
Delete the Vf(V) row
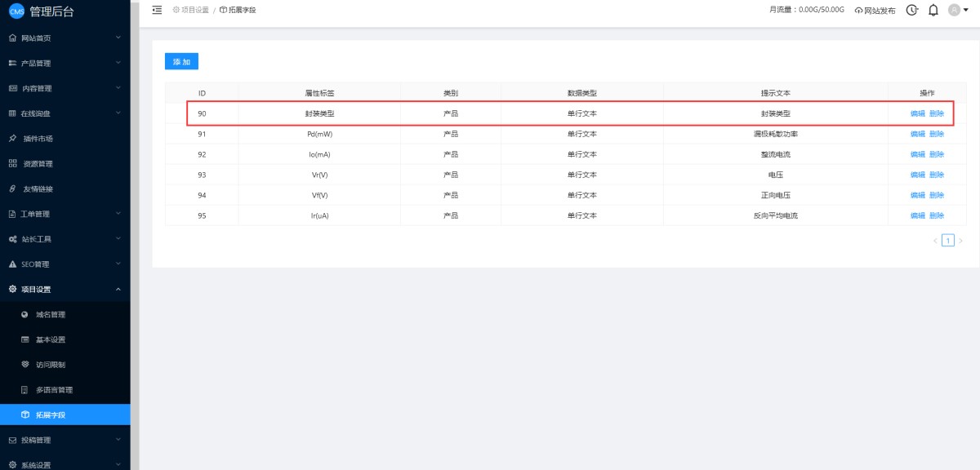click(937, 195)
